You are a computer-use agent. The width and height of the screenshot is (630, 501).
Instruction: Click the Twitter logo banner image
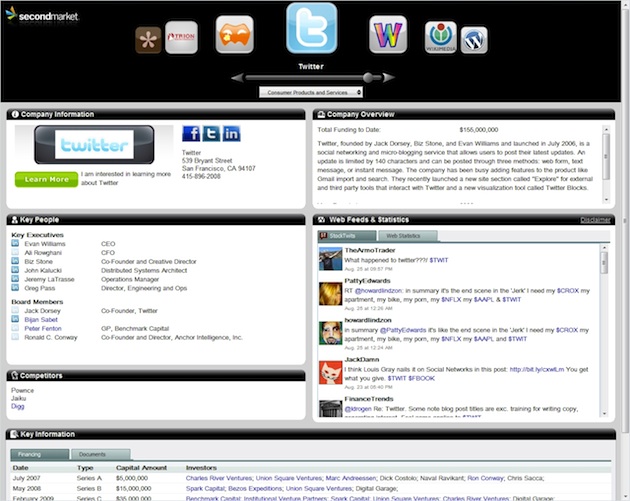[x=94, y=145]
